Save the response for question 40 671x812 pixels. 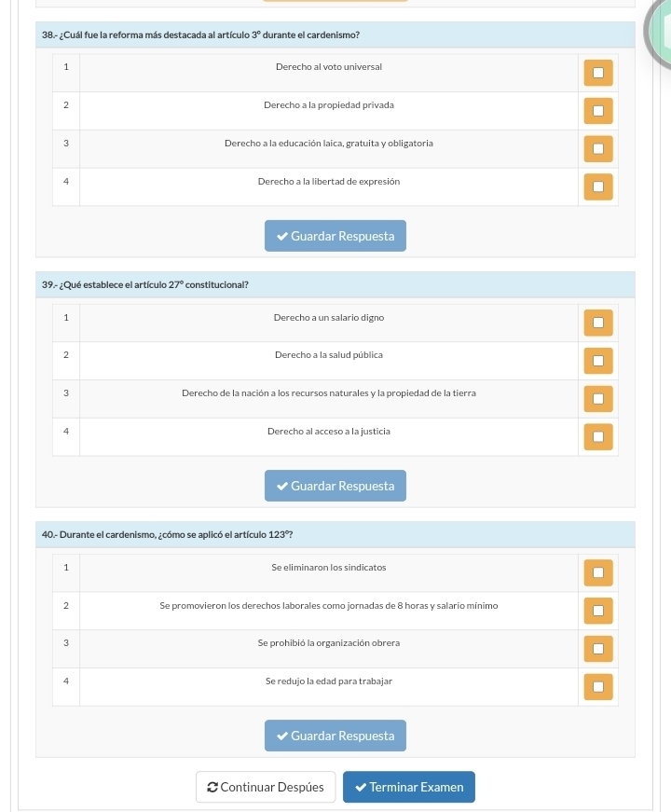click(x=335, y=736)
